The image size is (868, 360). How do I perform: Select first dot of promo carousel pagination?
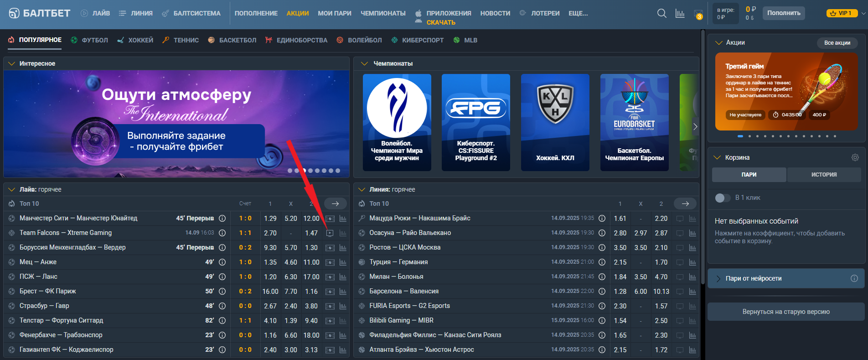(x=740, y=136)
